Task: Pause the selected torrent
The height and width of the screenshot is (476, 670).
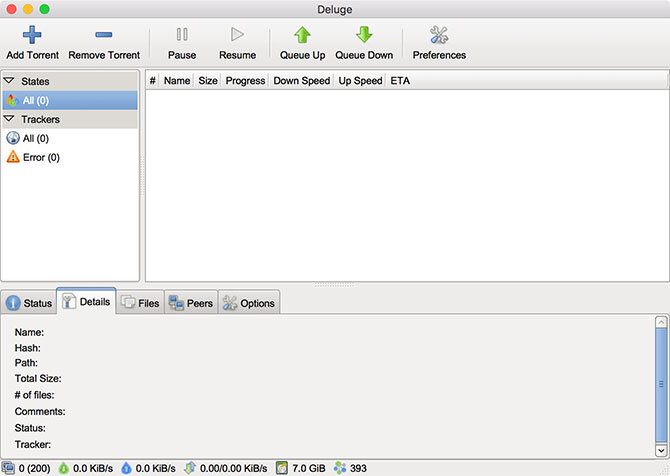Action: pyautogui.click(x=182, y=43)
